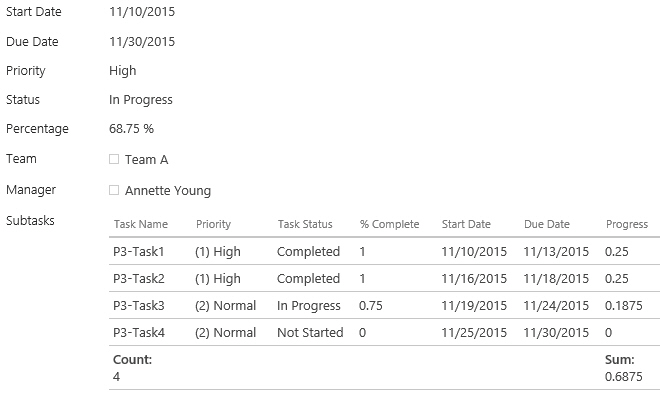Click the Sum total 0.6875 value
The width and height of the screenshot is (660, 393).
tap(623, 376)
